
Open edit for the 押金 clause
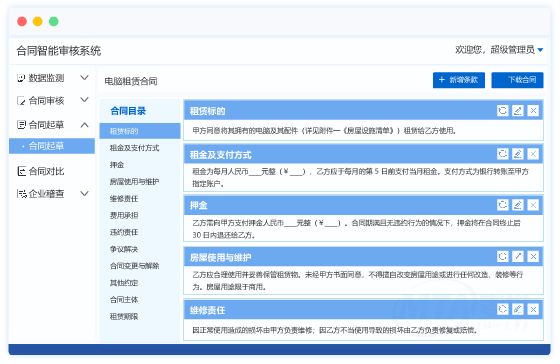click(x=518, y=205)
